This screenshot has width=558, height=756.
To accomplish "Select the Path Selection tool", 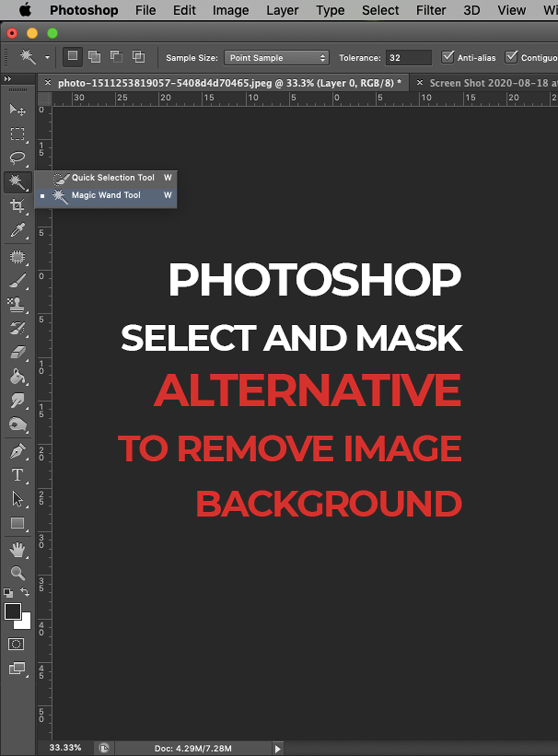I will 17,499.
